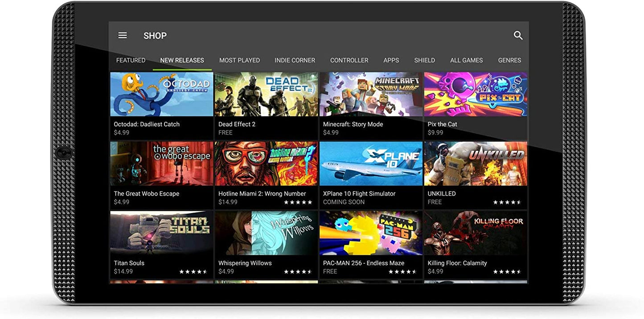Open Killing Floor: Calamity game title
The height and width of the screenshot is (319, 644).
[x=457, y=263]
